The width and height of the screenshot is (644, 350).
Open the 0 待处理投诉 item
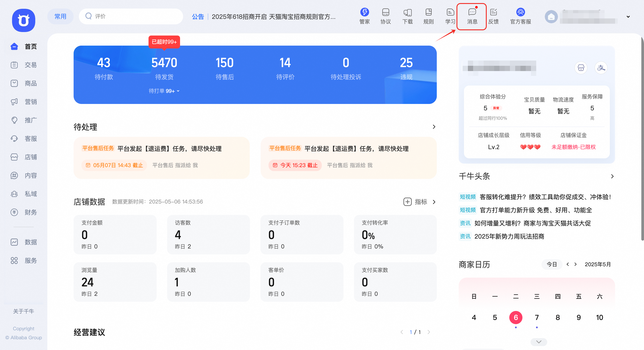346,69
